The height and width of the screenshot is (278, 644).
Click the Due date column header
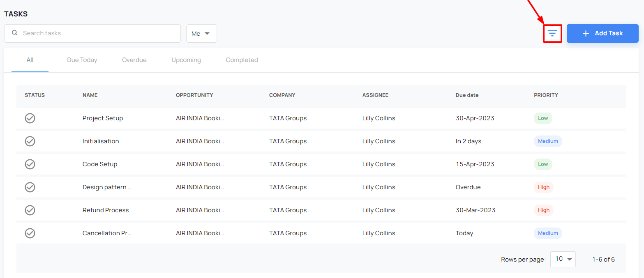point(467,95)
